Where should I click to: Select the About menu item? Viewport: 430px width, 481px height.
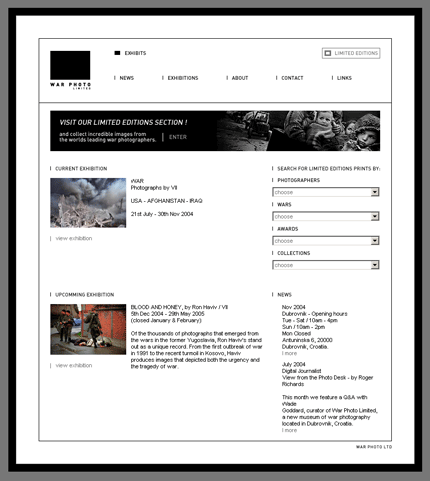point(240,78)
